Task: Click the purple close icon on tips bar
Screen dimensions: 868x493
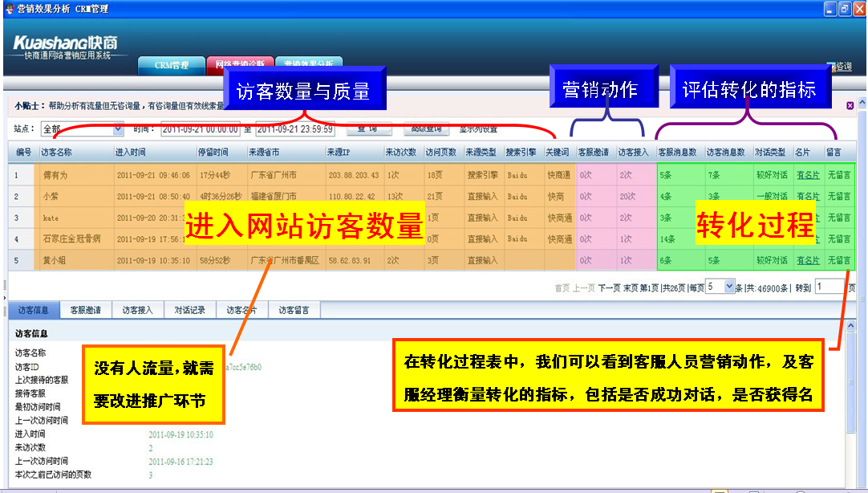Action: pos(850,105)
